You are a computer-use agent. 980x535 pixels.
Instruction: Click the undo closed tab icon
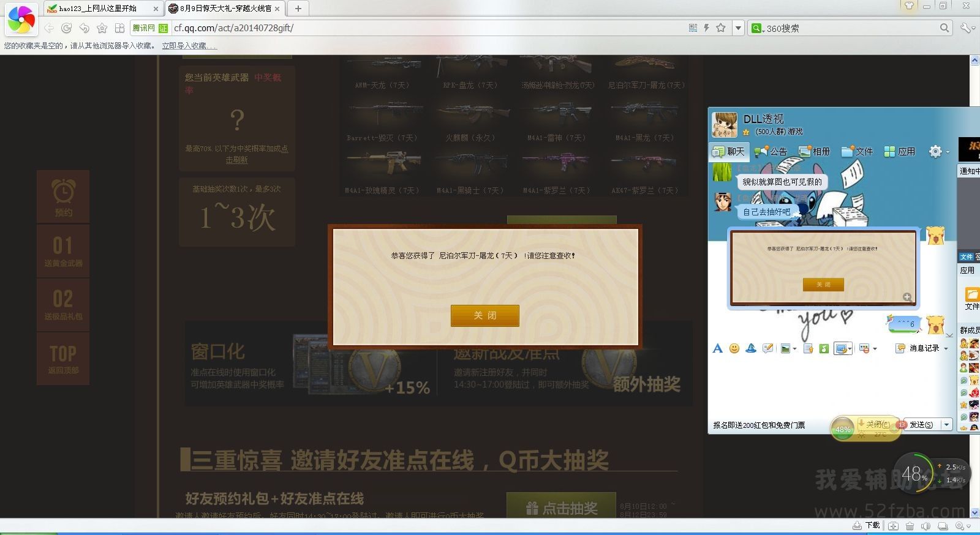[x=85, y=28]
